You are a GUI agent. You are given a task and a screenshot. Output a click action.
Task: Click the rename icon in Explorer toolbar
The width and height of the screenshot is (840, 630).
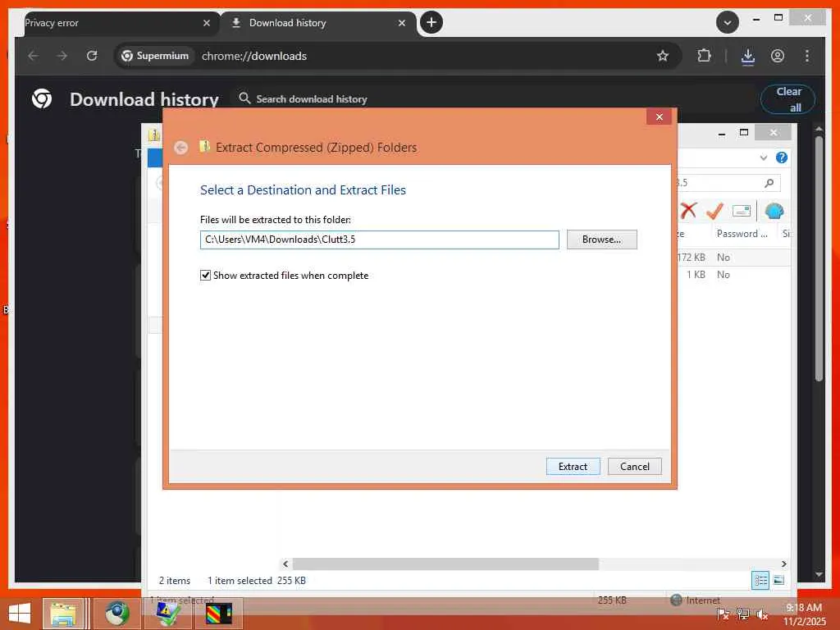pos(742,211)
